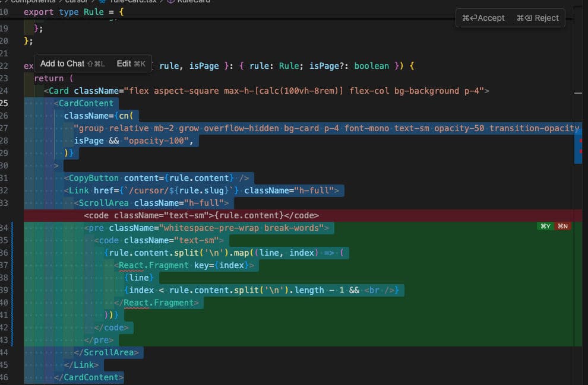
Task: Accept the diff hunk with the ⌘Y button
Action: point(545,226)
